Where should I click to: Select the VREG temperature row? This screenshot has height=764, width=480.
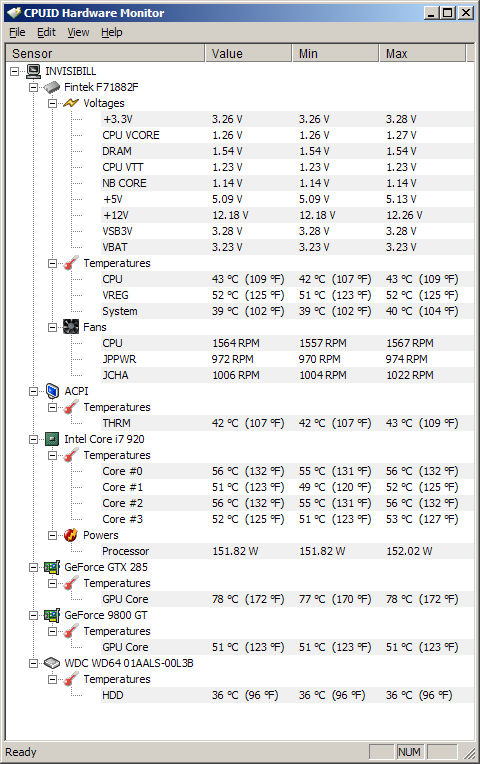click(x=287, y=295)
